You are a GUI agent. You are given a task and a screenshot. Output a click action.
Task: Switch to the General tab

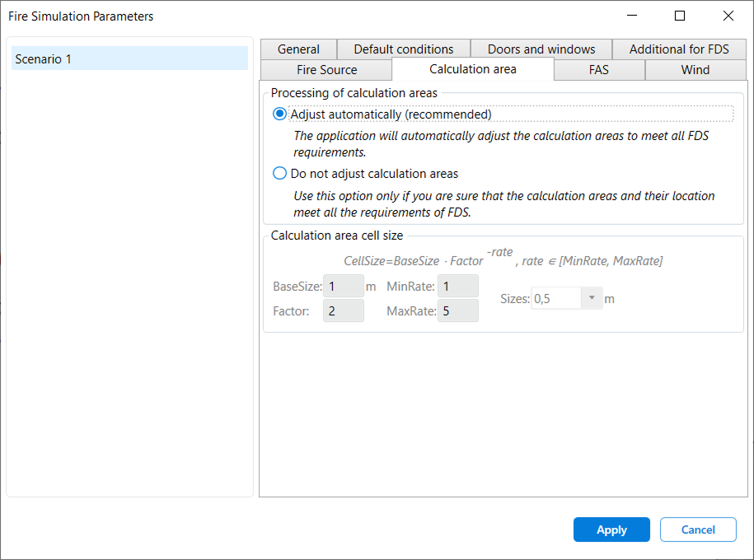[297, 49]
